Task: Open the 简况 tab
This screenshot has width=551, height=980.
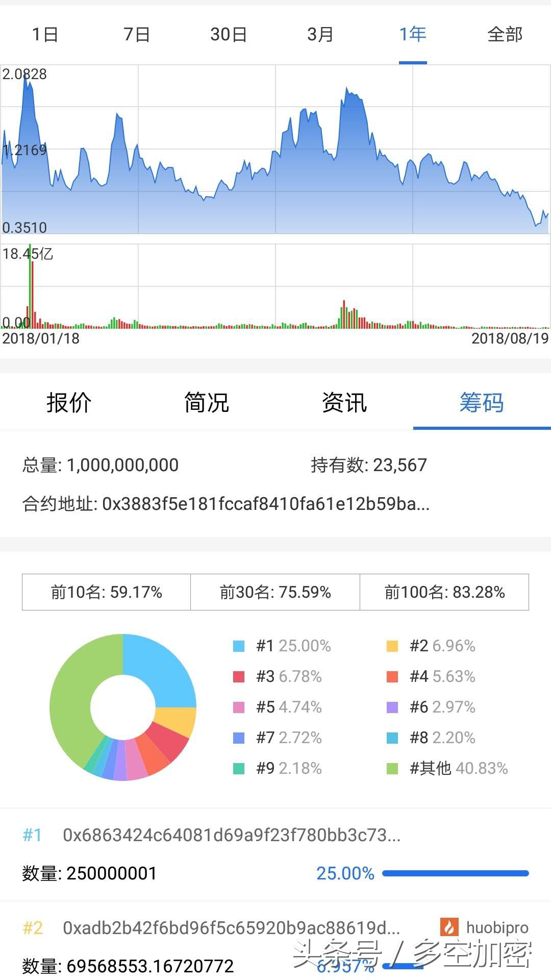Action: point(207,403)
